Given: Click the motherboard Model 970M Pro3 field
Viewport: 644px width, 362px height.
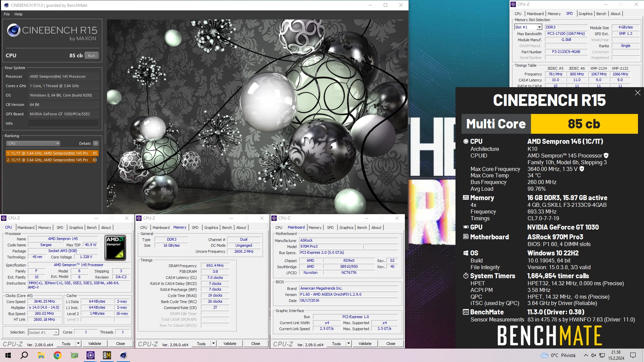Looking at the screenshot, I should 331,246.
